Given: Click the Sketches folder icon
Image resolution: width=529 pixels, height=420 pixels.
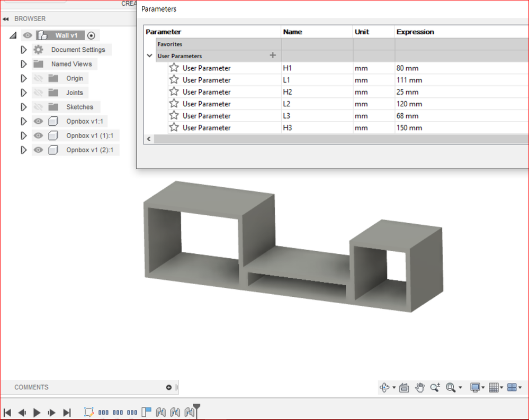Looking at the screenshot, I should (x=53, y=107).
